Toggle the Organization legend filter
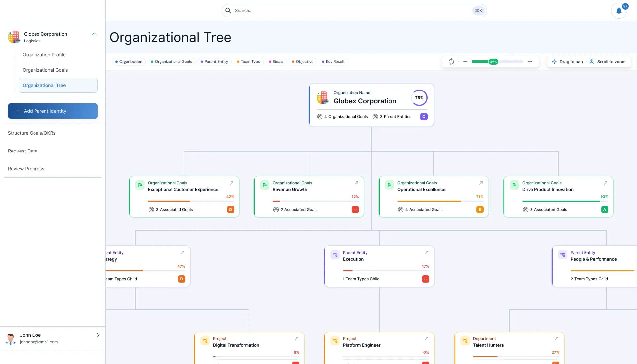Viewport: 637px width, 364px height. pyautogui.click(x=129, y=62)
